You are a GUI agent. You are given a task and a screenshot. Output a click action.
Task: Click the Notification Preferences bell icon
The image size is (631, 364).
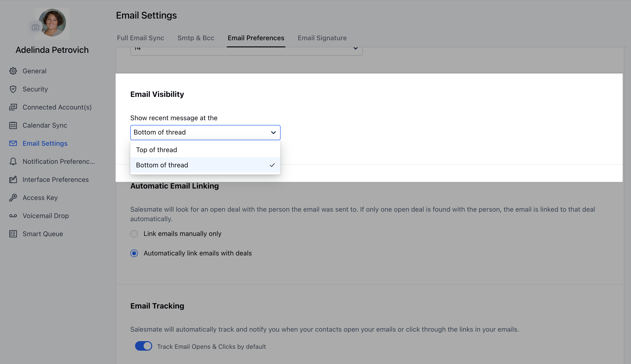[x=13, y=161]
